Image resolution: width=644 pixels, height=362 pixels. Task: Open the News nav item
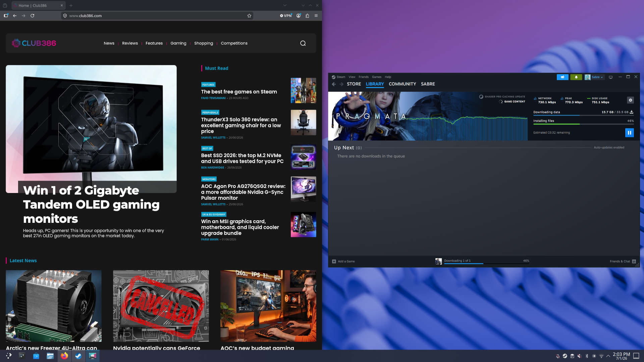109,43
